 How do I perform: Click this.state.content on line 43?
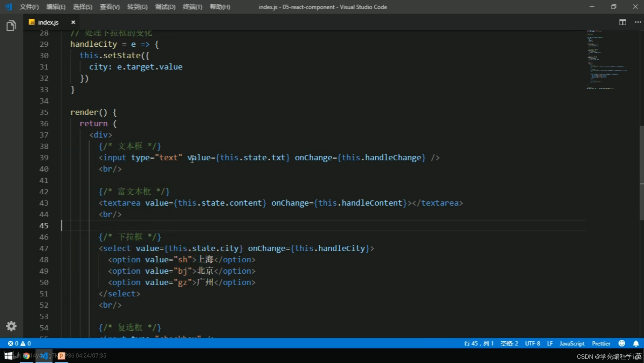pyautogui.click(x=220, y=203)
